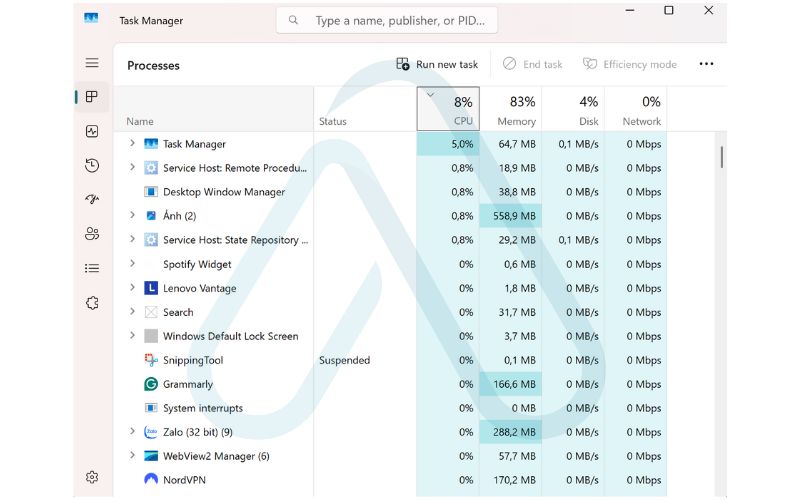Image resolution: width=800 pixels, height=500 pixels.
Task: Open the Services puzzle icon in sidebar
Action: [92, 303]
